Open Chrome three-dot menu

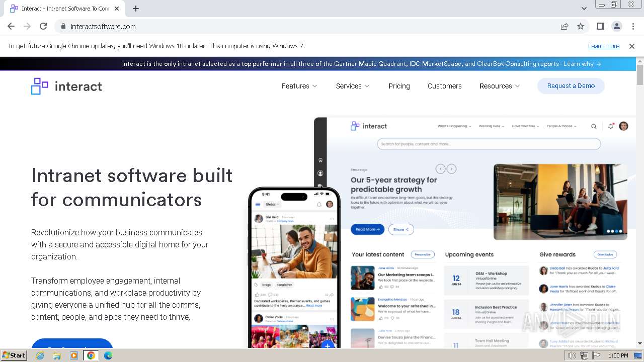[x=633, y=26]
